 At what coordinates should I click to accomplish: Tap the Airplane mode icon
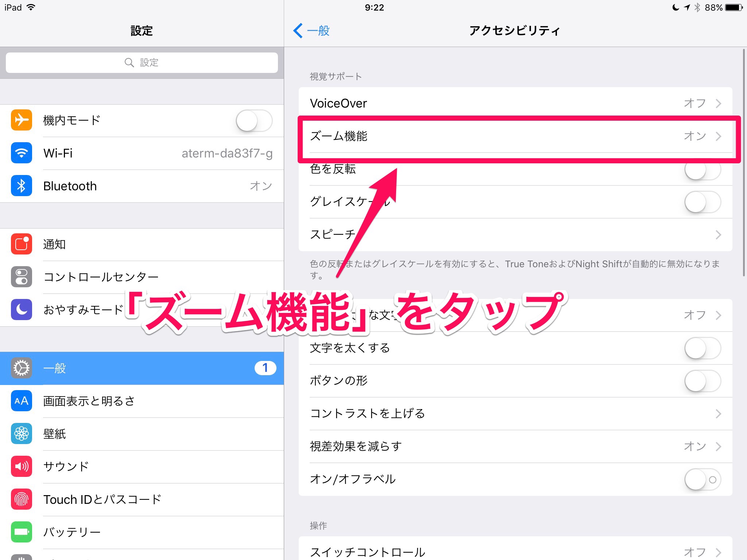[x=22, y=120]
